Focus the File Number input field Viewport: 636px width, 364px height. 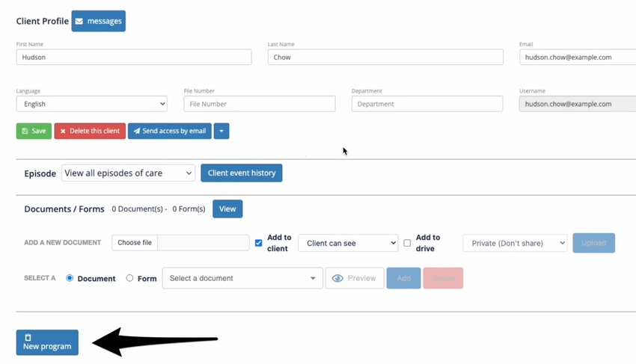[x=259, y=104]
